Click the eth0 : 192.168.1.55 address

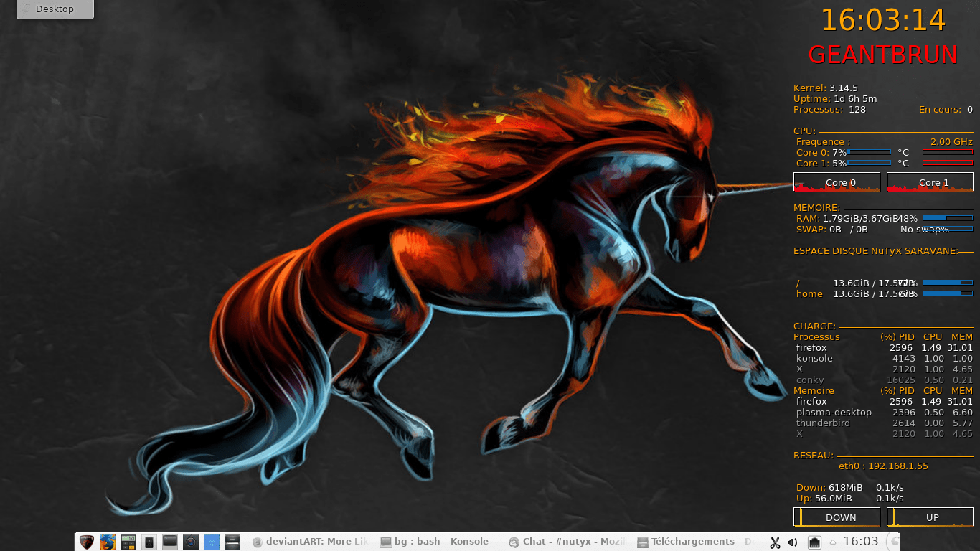(x=883, y=466)
